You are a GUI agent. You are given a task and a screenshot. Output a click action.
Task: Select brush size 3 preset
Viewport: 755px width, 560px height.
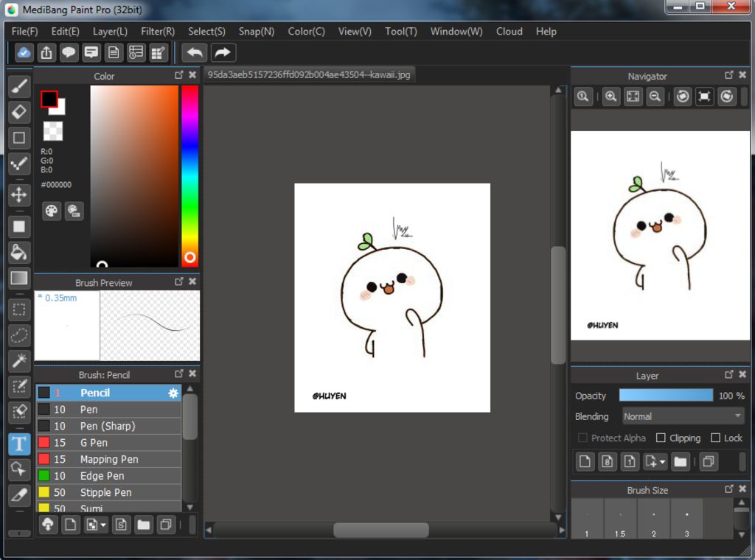pyautogui.click(x=687, y=519)
